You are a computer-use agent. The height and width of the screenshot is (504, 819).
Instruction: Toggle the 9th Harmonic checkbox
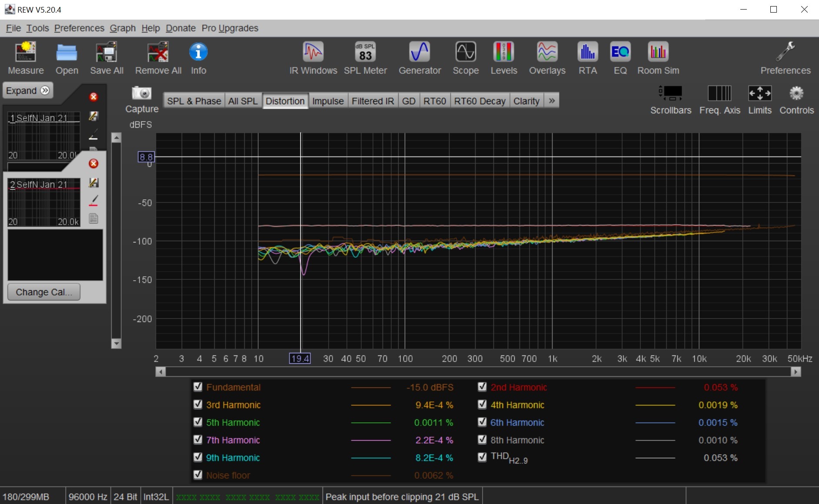[x=198, y=457]
